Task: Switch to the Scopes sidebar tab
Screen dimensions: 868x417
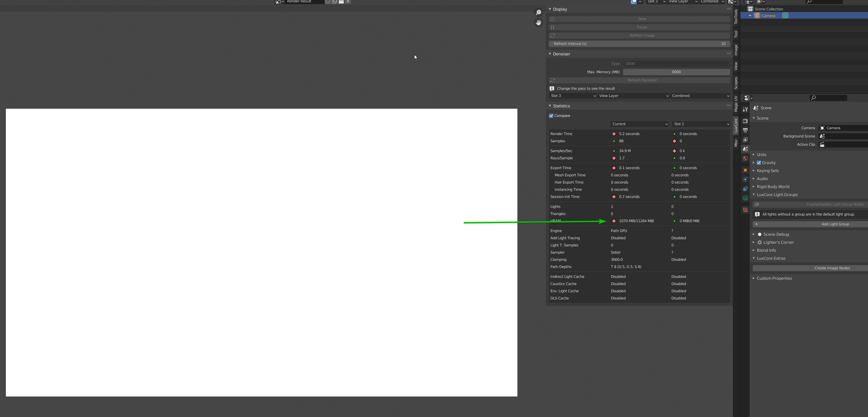Action: (x=736, y=83)
